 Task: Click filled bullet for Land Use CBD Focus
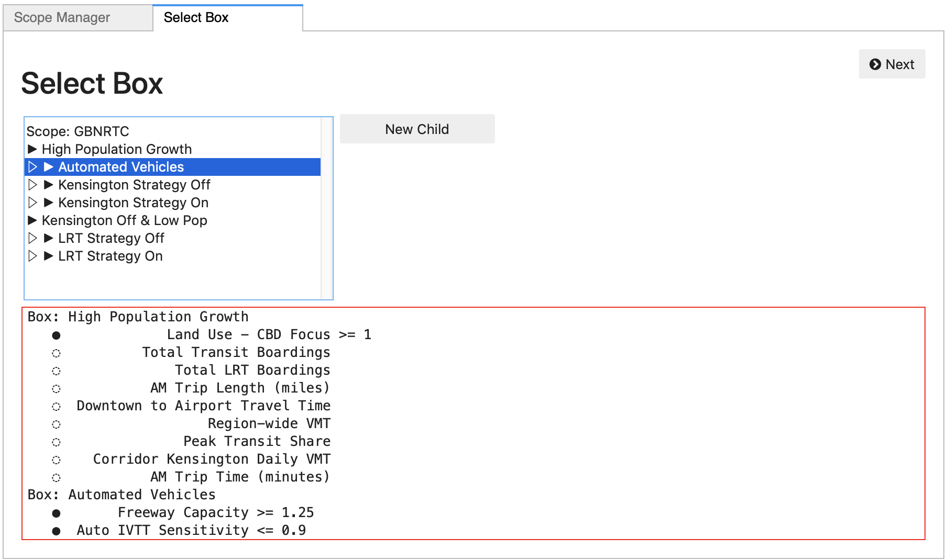point(56,335)
